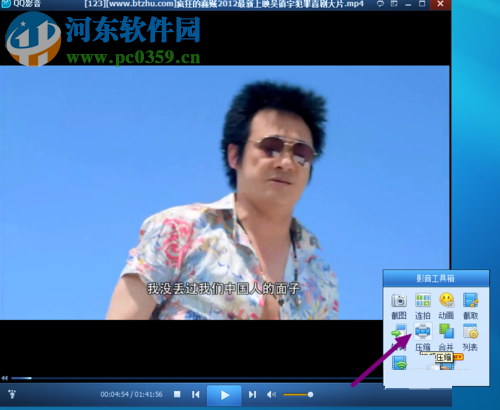
Task: Open the QQ影音 main menu
Action: [21, 4]
